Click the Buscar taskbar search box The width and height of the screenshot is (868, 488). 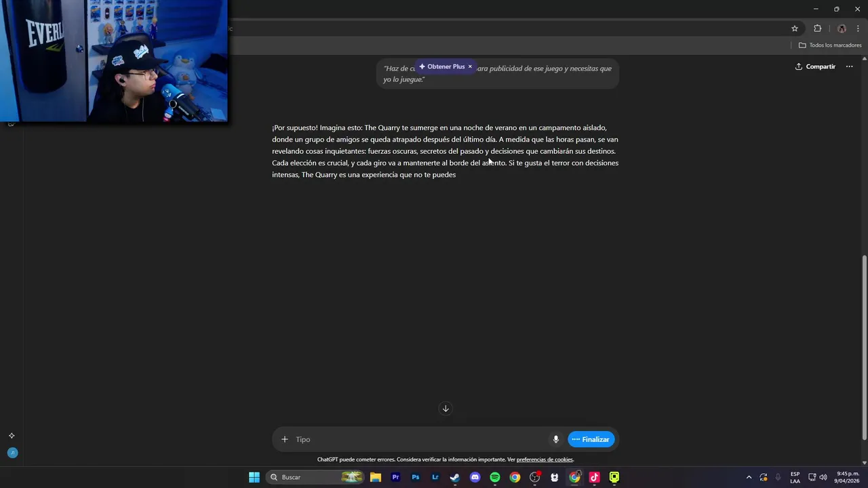(315, 477)
